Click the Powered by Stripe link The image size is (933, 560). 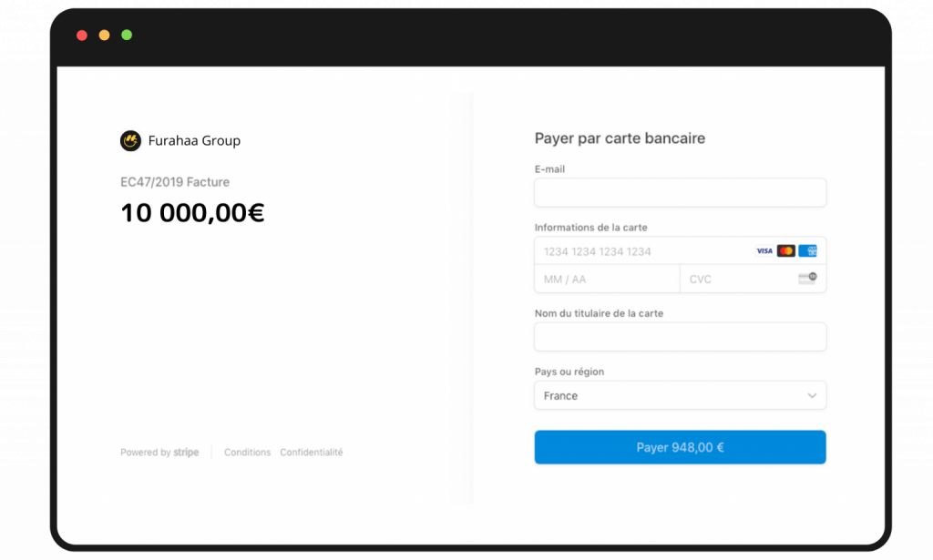tap(159, 453)
